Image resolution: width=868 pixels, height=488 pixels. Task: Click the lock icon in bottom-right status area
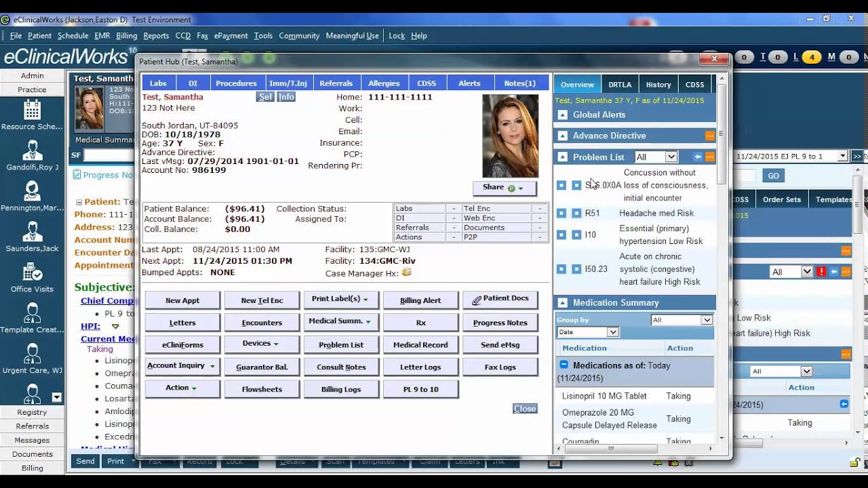click(855, 463)
